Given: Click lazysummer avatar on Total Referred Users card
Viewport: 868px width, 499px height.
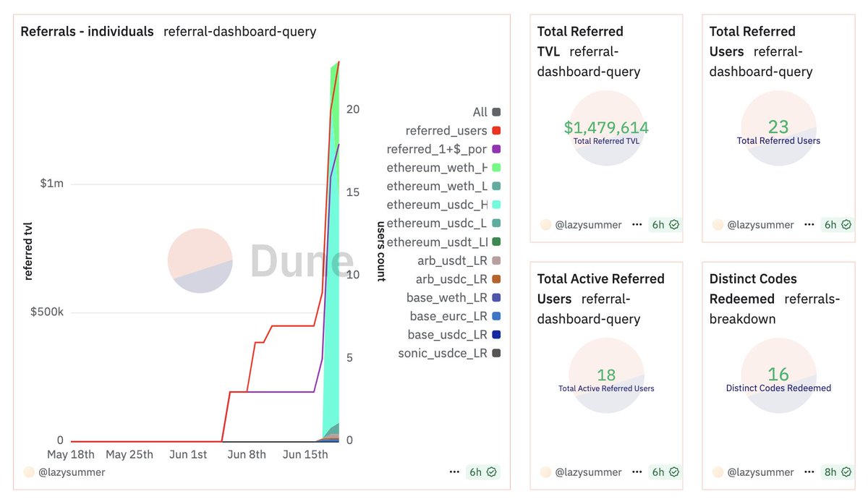Looking at the screenshot, I should click(718, 225).
